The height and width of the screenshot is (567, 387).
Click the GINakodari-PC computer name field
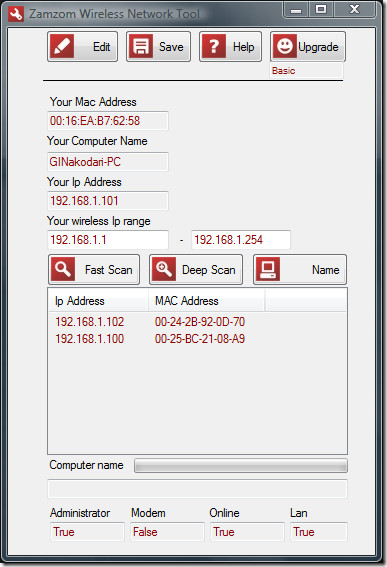108,162
